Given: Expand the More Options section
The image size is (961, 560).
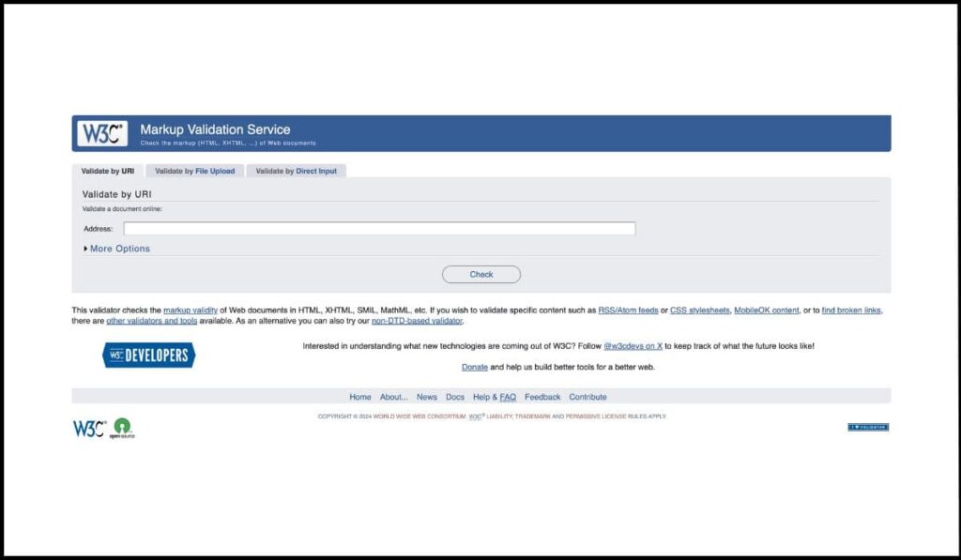Looking at the screenshot, I should (x=117, y=249).
